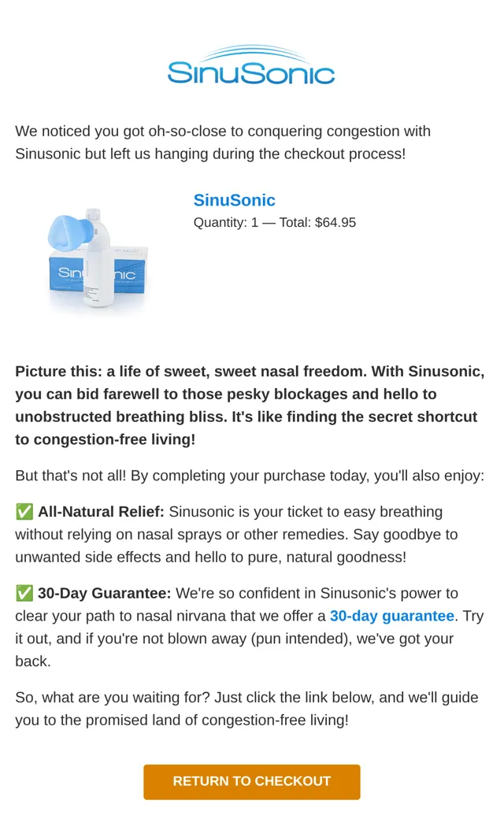Click the blue nasal mask in product photo
504x819 pixels.
click(70, 232)
